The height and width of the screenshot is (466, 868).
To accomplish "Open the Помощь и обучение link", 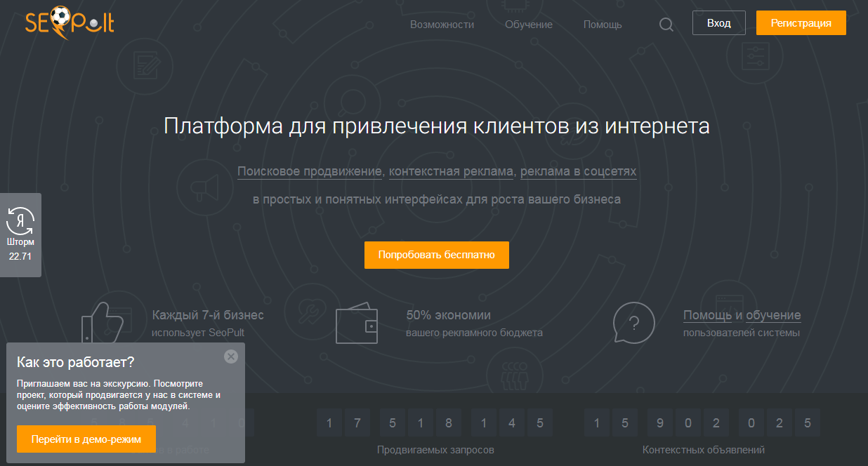I will (x=742, y=315).
